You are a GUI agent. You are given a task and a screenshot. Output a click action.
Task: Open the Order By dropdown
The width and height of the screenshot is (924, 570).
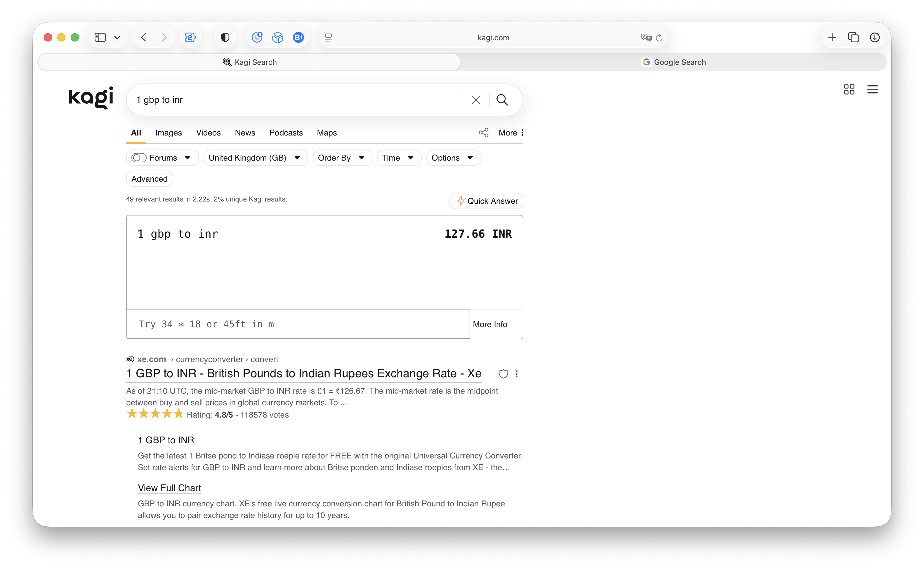click(342, 158)
